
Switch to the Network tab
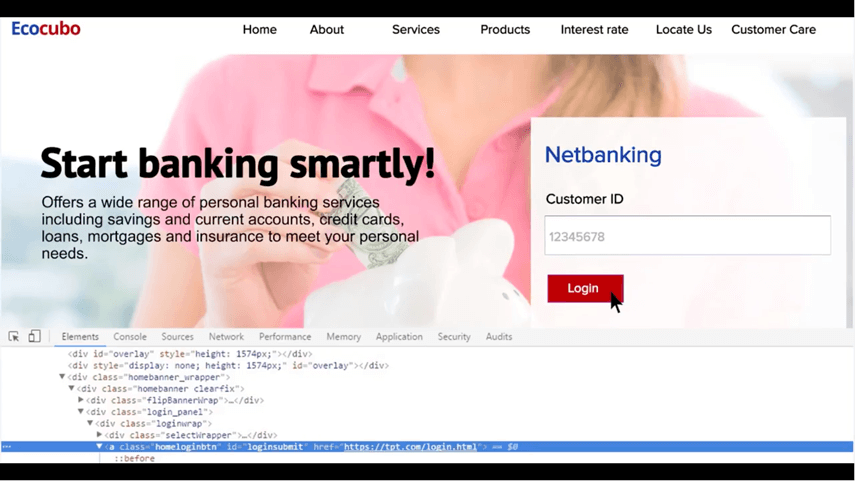[x=226, y=337]
